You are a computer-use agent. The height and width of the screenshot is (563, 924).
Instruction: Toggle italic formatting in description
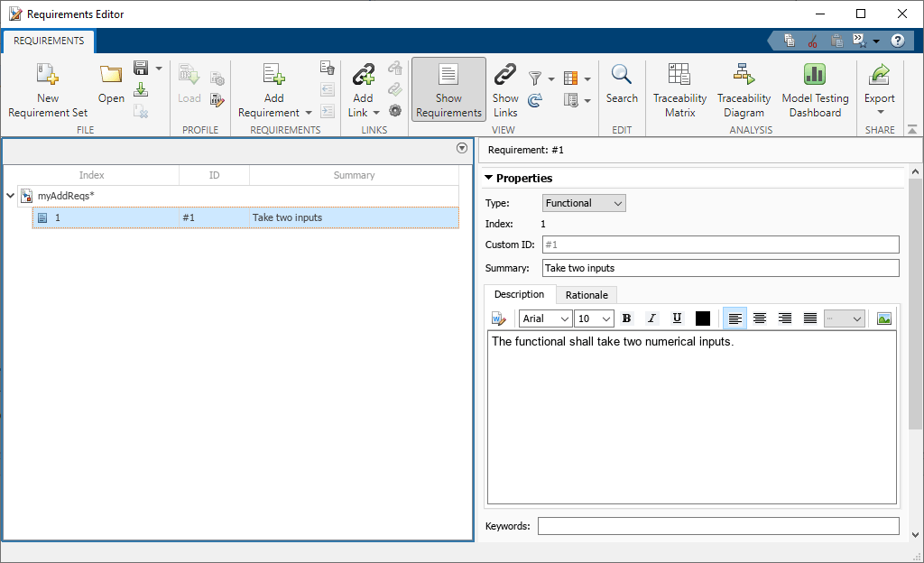pos(651,318)
